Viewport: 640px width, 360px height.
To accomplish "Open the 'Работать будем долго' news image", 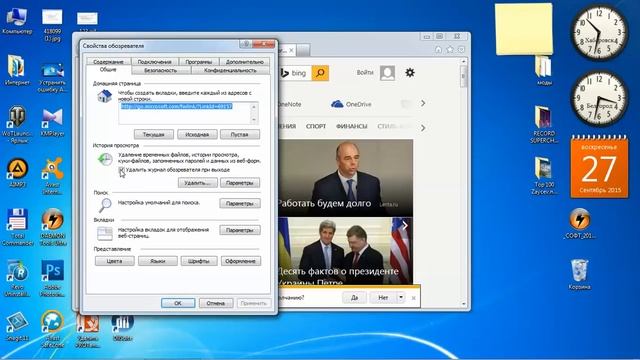I will click(x=345, y=178).
